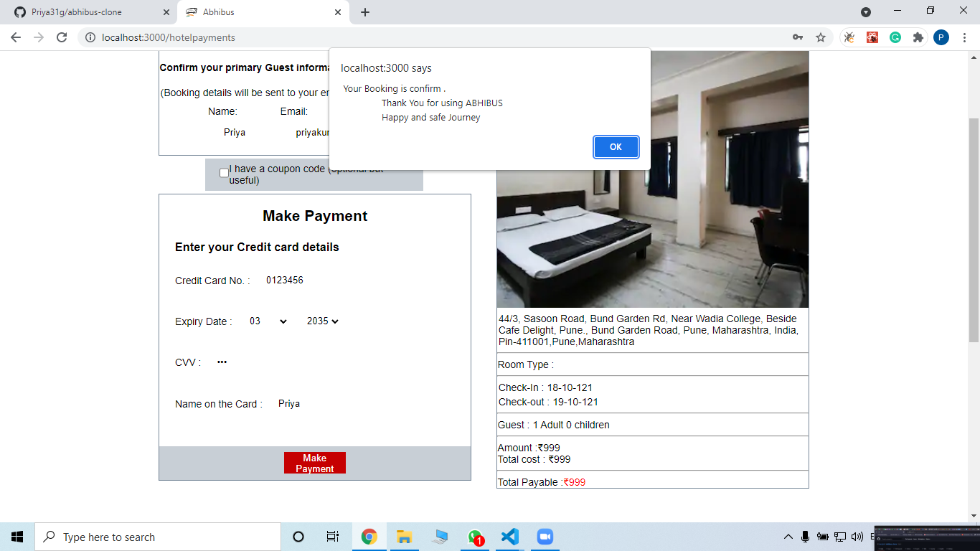Click the hotel address text
Screen dimensions: 980x551
click(649, 330)
